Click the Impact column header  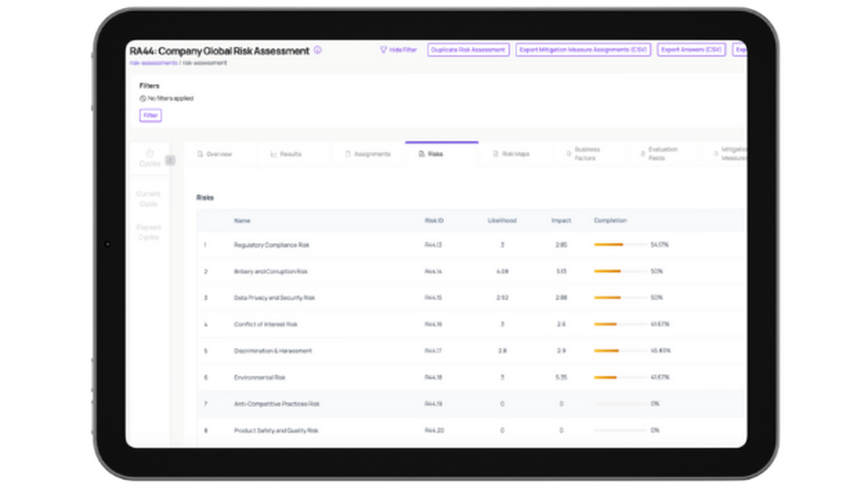561,221
